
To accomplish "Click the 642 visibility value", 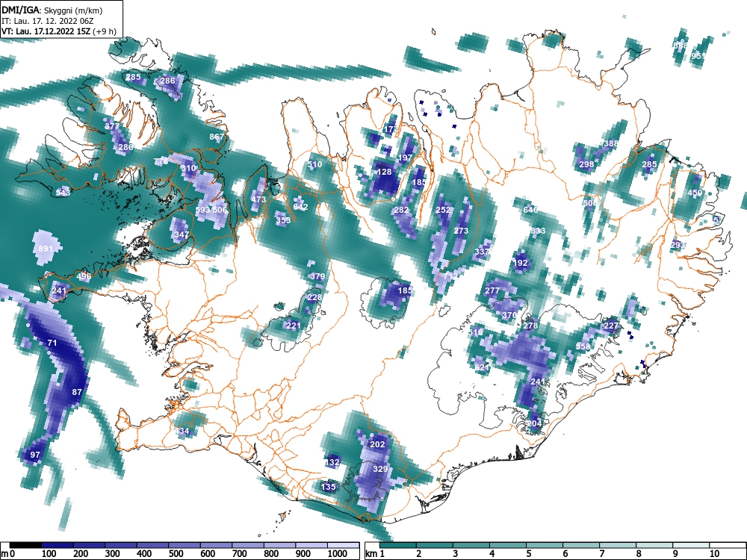I will (x=300, y=207).
